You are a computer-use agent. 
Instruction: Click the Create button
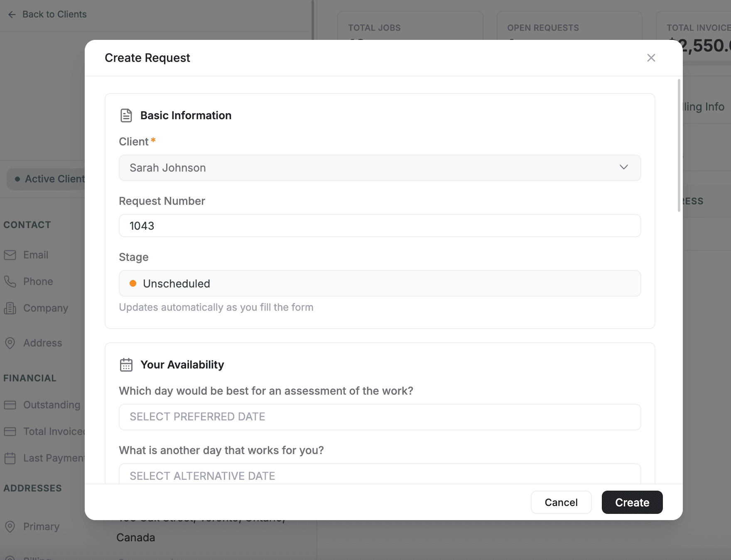point(632,502)
